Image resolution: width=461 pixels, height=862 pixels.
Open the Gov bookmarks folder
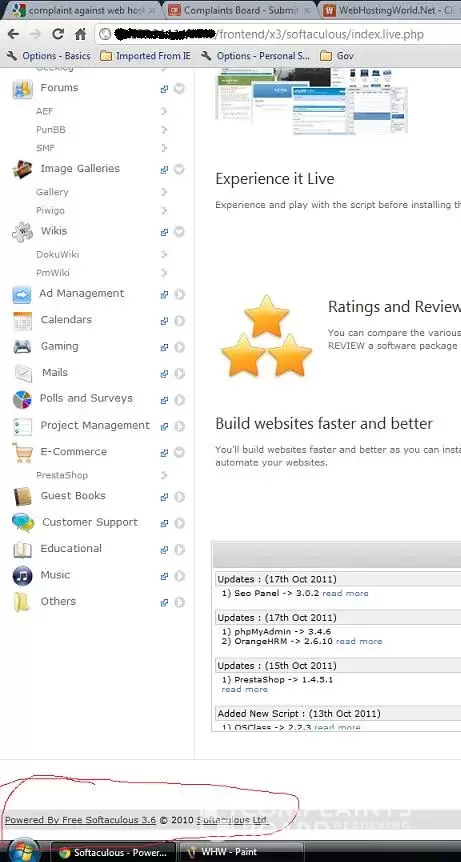(x=337, y=56)
